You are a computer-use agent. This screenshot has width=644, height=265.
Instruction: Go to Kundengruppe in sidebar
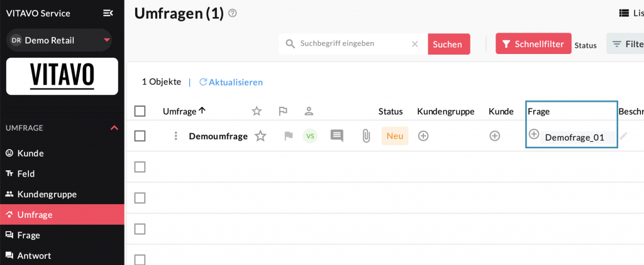point(47,194)
